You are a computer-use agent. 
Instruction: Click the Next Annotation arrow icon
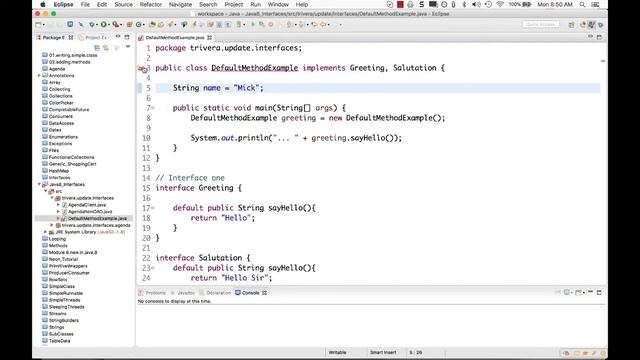coord(289,24)
